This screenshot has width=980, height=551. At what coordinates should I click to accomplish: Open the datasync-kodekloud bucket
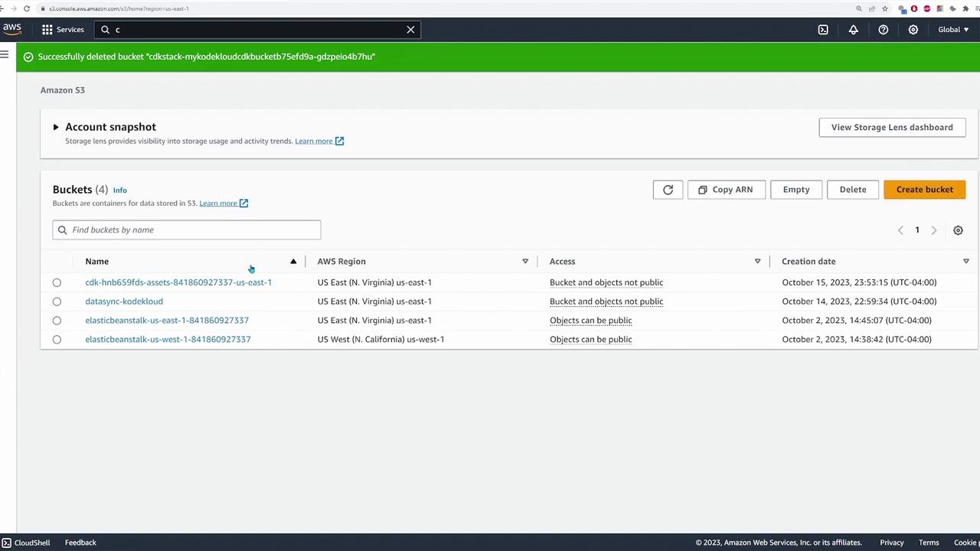coord(124,302)
